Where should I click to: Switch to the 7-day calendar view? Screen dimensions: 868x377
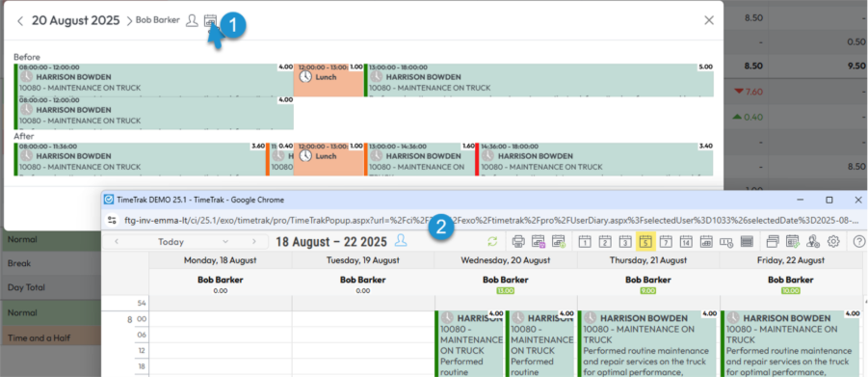pyautogui.click(x=666, y=241)
